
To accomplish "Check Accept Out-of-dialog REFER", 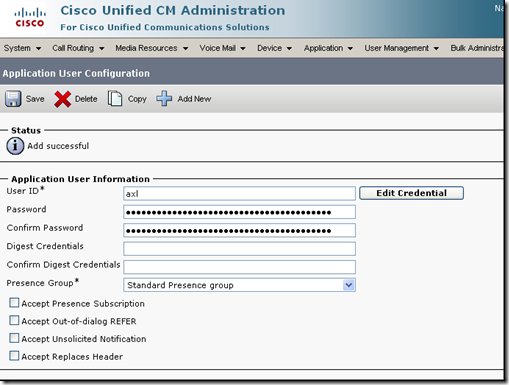I will coord(14,321).
